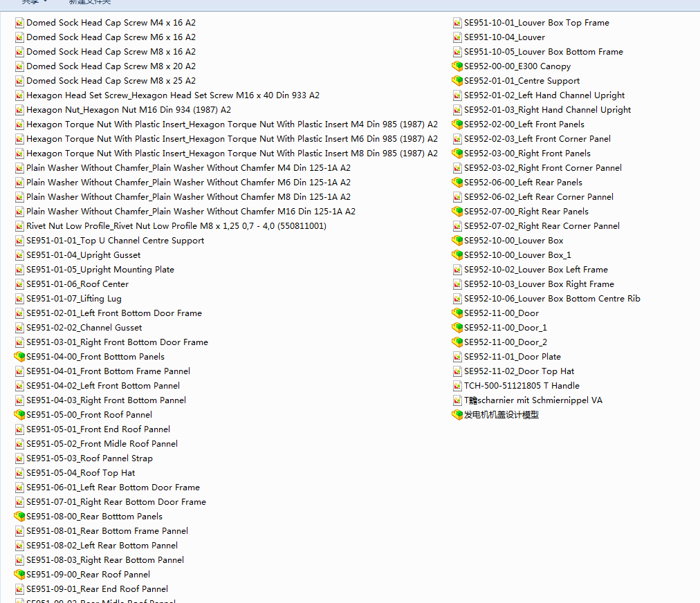Viewport: 700px width, 603px height.
Task: Click the assembly icon of SE952-11-00_Door_1
Action: [457, 328]
